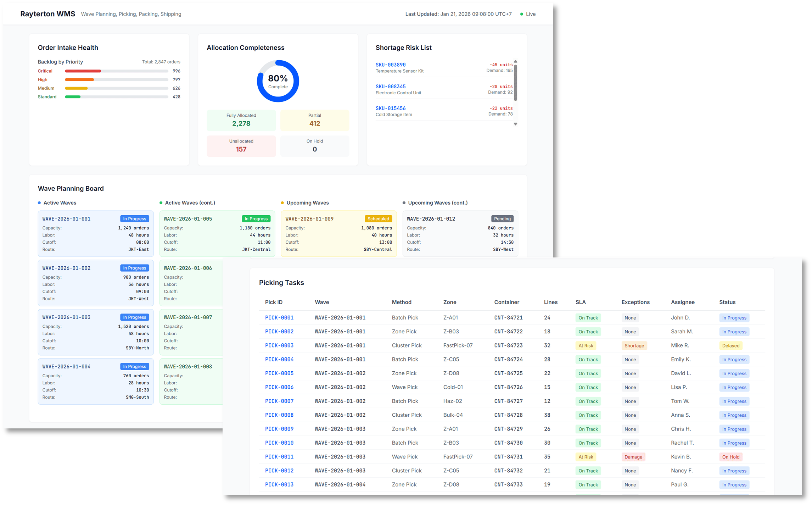Click Pending badge on WAVE-2026-01-012
Viewport: 812px width, 505px height.
(502, 219)
